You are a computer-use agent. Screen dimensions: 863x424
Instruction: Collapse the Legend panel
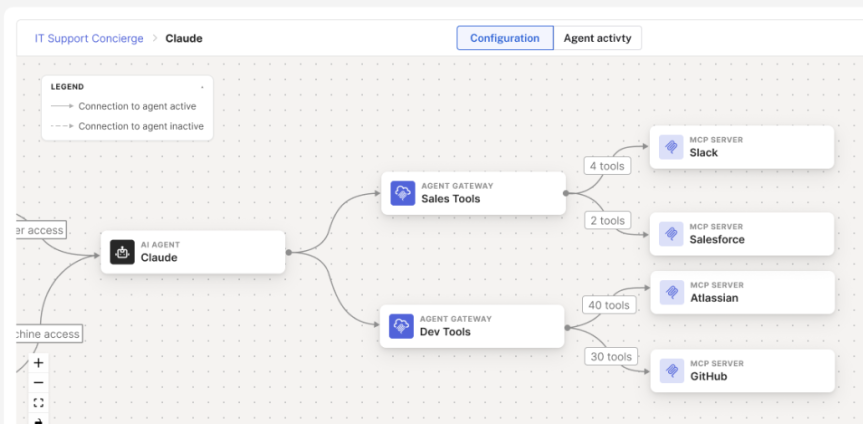202,87
